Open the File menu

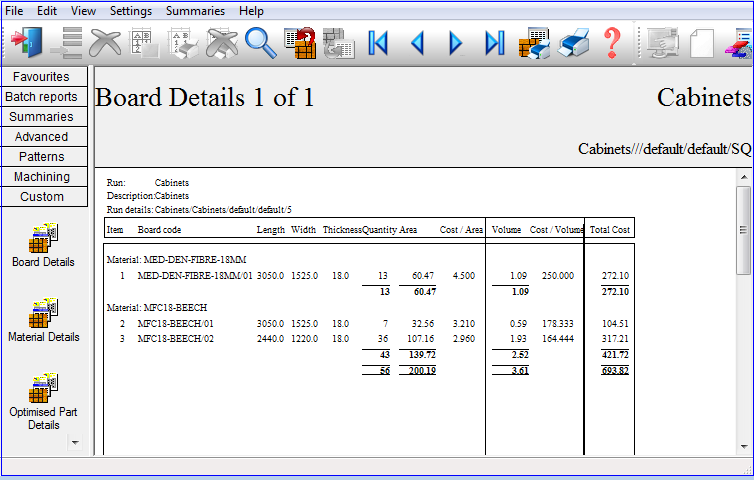click(x=14, y=11)
